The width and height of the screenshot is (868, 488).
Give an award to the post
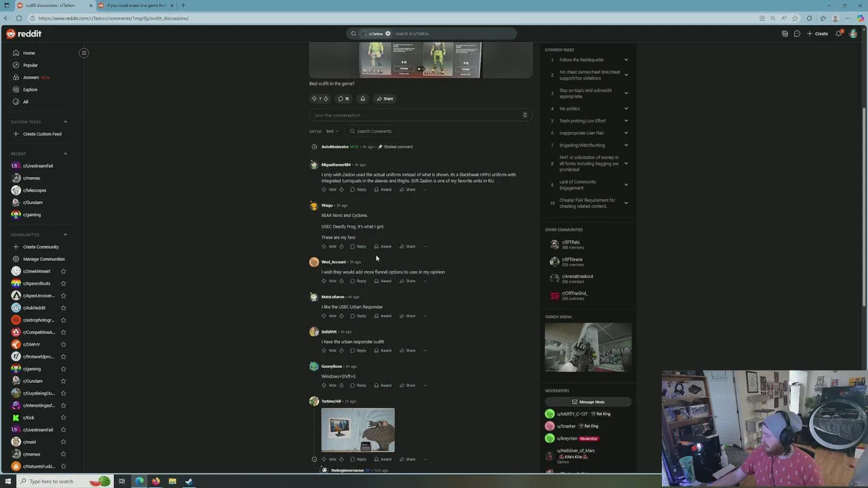tap(363, 98)
